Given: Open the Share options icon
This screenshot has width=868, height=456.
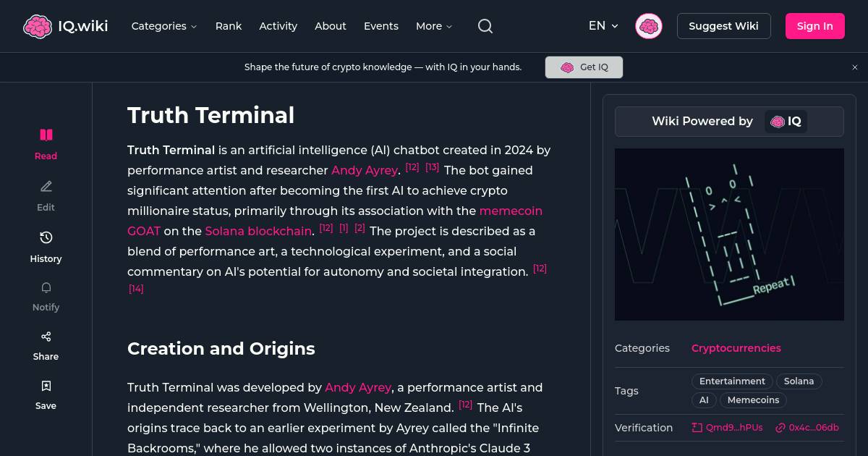Looking at the screenshot, I should pos(46,336).
